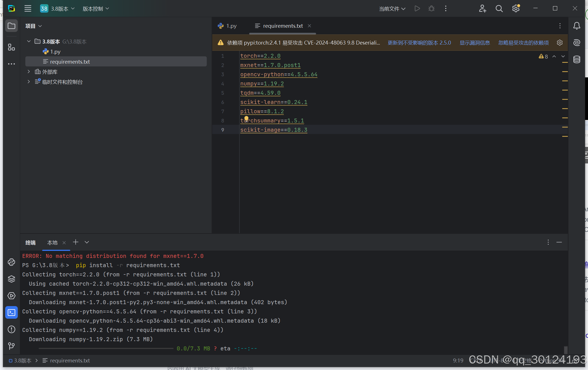This screenshot has height=370, width=588.
Task: Close the requirements.txt tab
Action: click(x=309, y=26)
